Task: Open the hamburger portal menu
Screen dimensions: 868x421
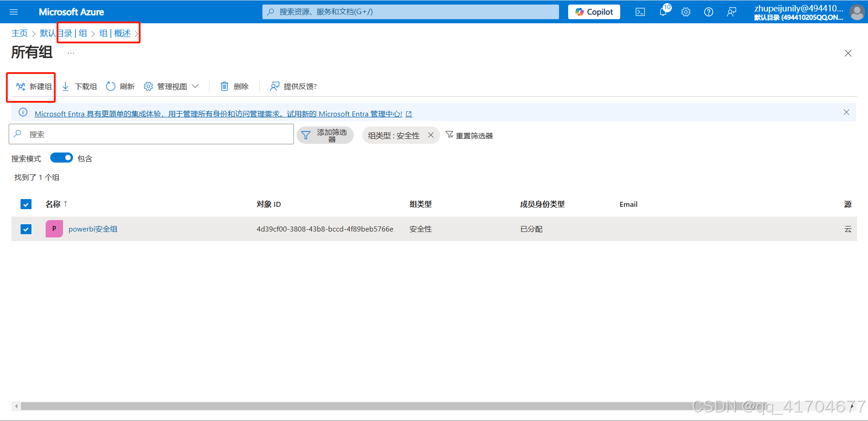Action: coord(14,12)
